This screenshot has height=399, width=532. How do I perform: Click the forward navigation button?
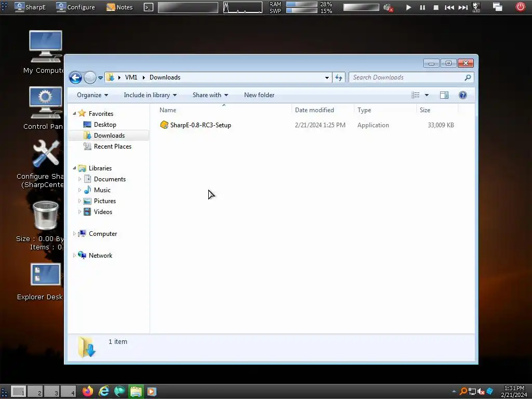(x=90, y=78)
